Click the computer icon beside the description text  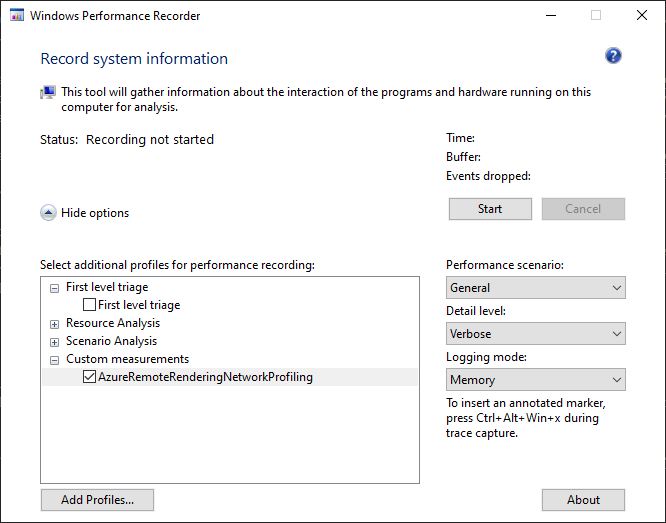[48, 92]
